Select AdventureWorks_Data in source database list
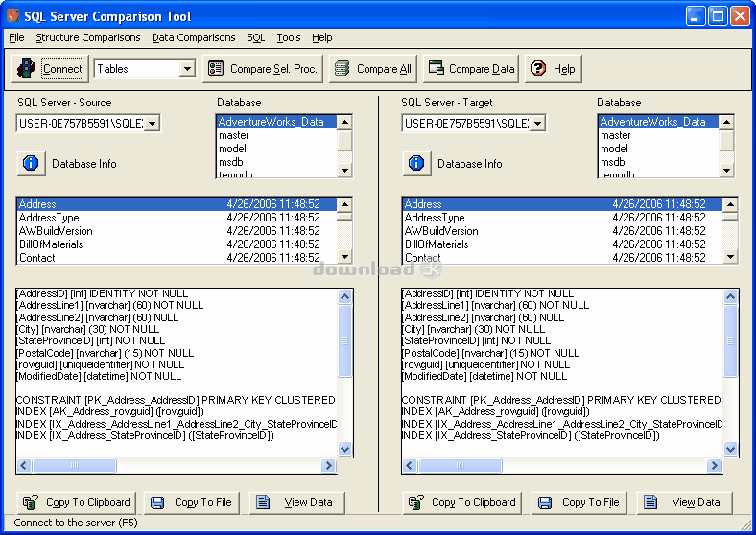Image resolution: width=756 pixels, height=535 pixels. click(x=276, y=122)
